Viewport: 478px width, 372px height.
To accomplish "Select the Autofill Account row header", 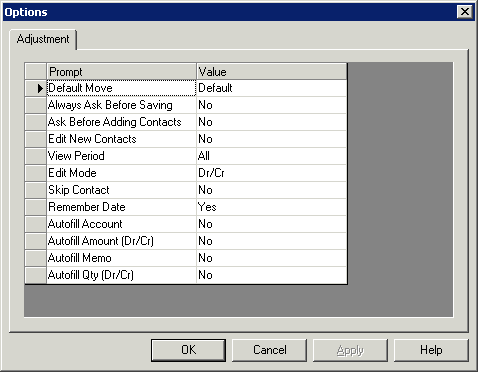I will (x=36, y=224).
